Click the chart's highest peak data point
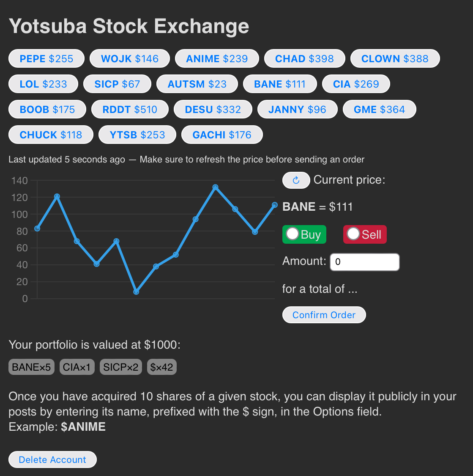 pyautogui.click(x=215, y=187)
